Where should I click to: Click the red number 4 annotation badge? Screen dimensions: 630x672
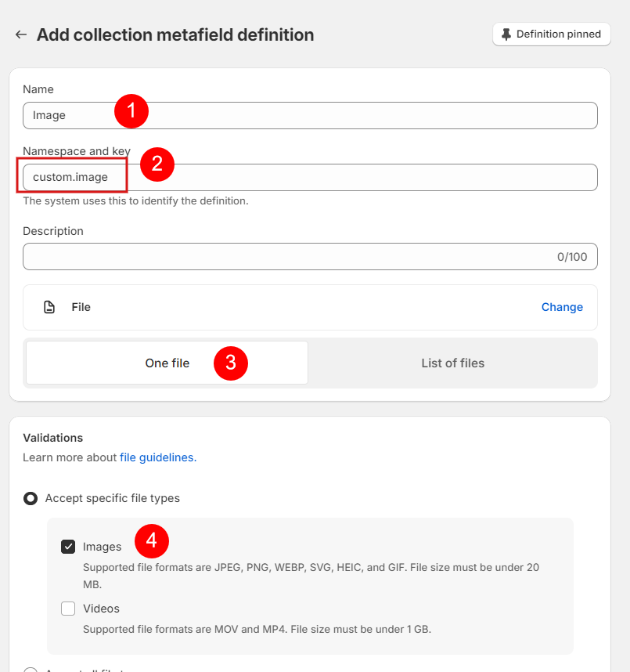[152, 540]
